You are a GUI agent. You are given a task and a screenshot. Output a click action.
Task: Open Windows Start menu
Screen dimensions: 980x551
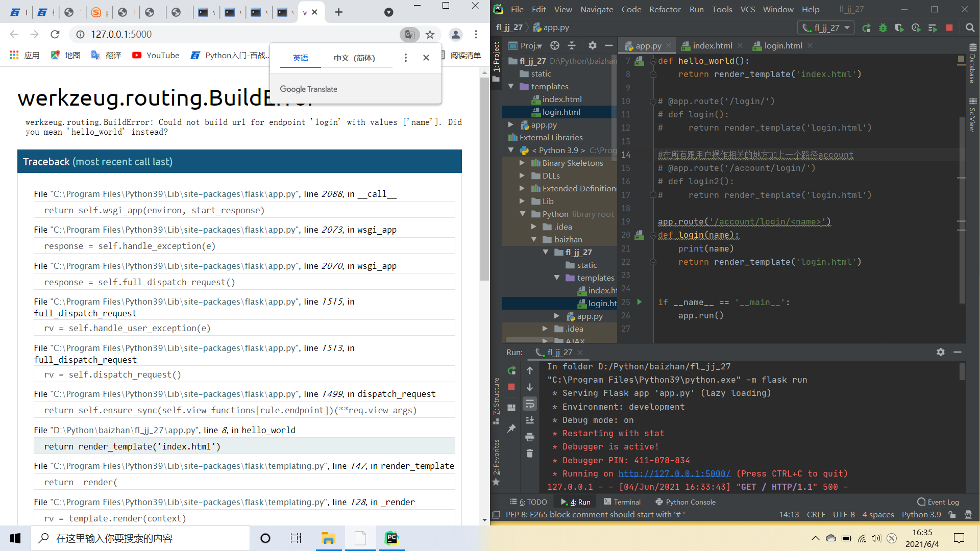15,538
